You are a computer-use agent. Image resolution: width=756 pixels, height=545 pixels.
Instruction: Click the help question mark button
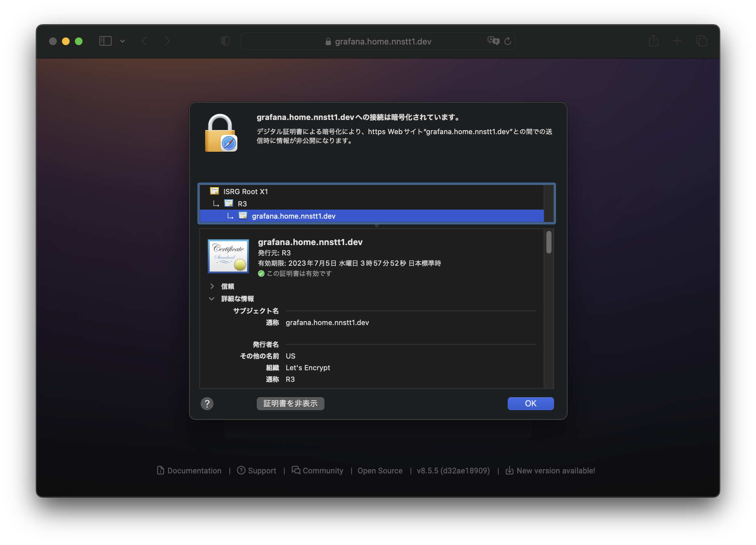(x=207, y=404)
